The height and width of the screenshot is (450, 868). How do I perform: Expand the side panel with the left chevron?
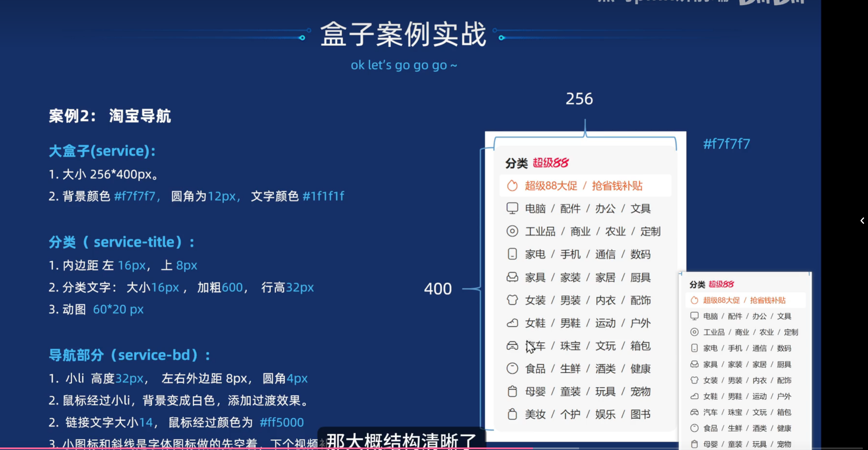862,221
